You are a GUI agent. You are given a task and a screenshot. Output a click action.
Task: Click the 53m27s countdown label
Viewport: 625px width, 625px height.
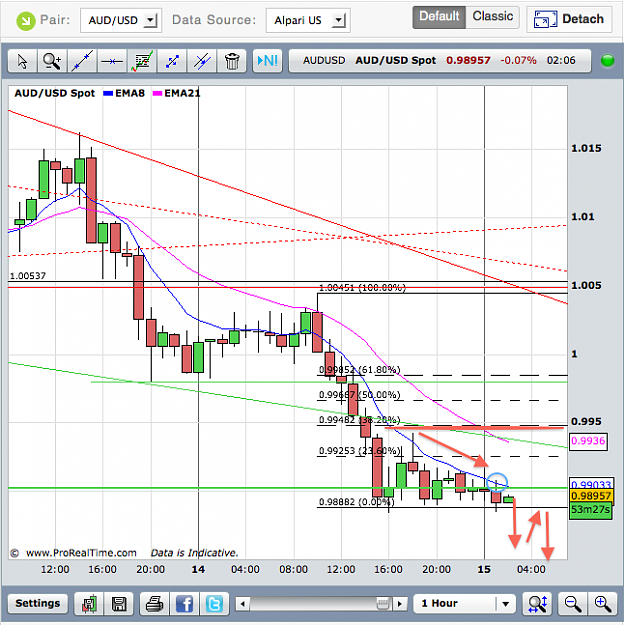(x=591, y=510)
